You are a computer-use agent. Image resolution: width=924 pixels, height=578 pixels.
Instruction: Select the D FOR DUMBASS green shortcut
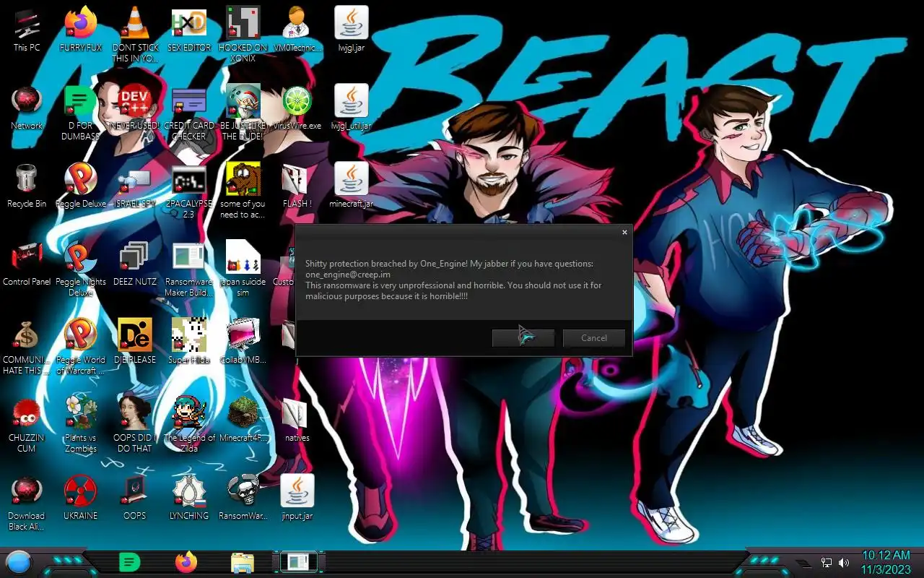[80, 113]
